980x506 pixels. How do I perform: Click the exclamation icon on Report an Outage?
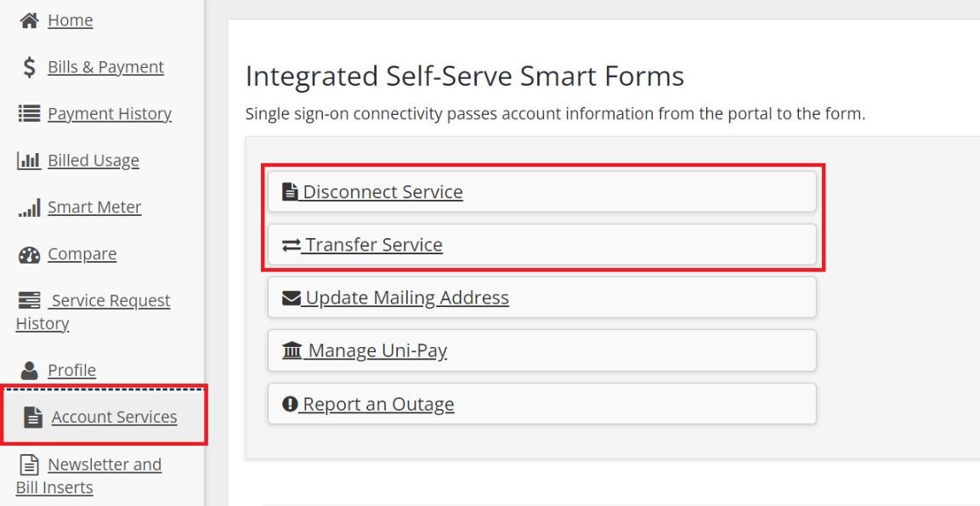290,403
